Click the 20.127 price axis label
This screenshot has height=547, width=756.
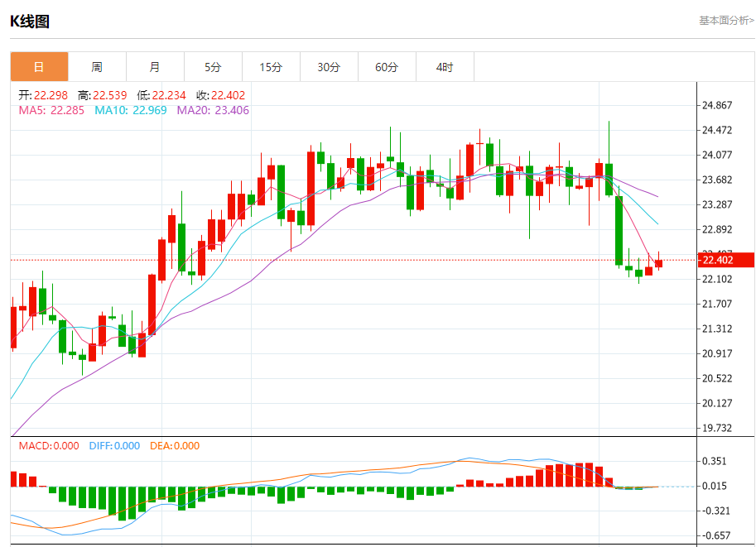pos(717,403)
